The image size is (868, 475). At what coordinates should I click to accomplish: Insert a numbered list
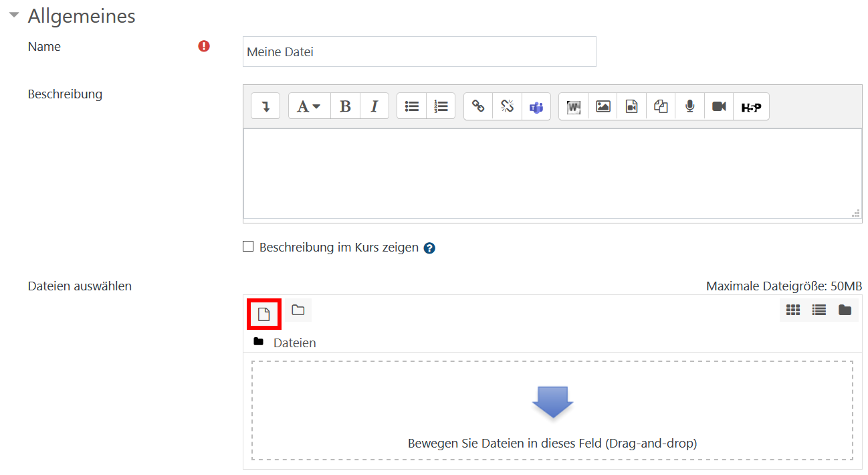[x=441, y=106]
